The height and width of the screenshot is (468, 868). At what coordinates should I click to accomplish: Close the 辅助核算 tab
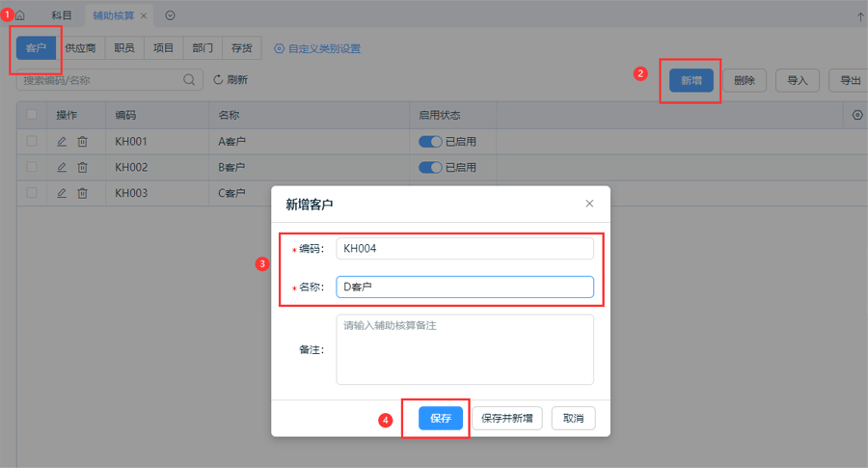click(x=144, y=15)
